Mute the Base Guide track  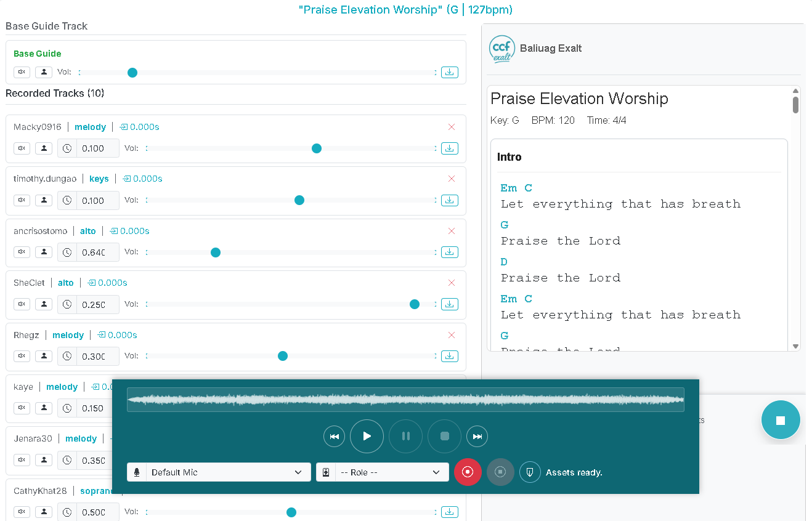pyautogui.click(x=22, y=72)
